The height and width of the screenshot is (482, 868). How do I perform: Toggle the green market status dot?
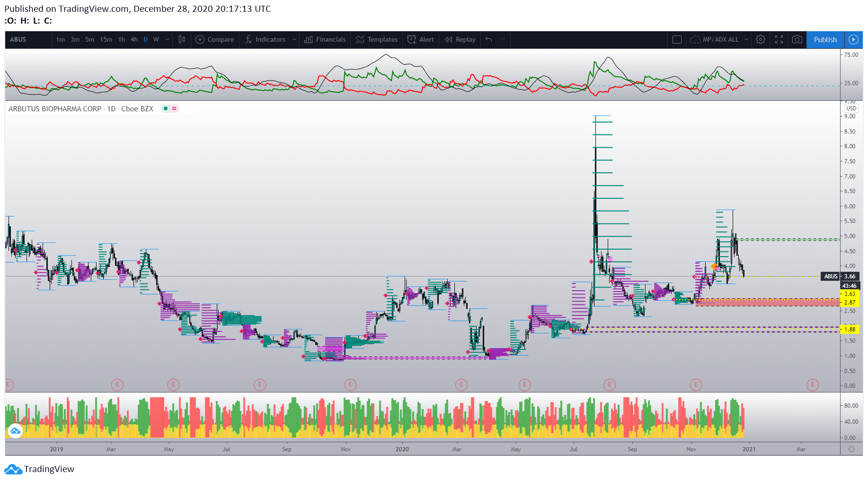166,108
